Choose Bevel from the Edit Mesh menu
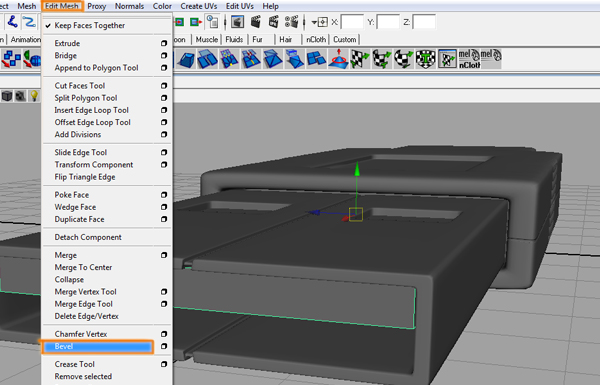Viewport: 600px width, 385px height. (98, 346)
